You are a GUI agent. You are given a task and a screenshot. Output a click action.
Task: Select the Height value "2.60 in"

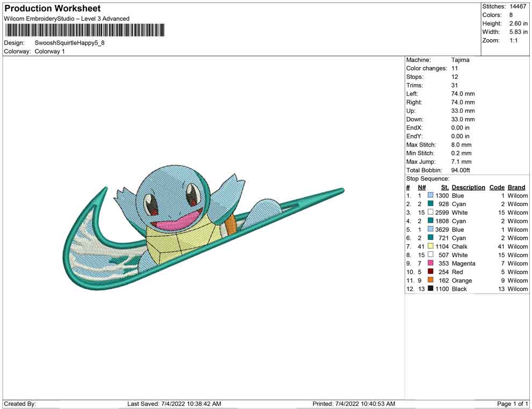[x=519, y=24]
